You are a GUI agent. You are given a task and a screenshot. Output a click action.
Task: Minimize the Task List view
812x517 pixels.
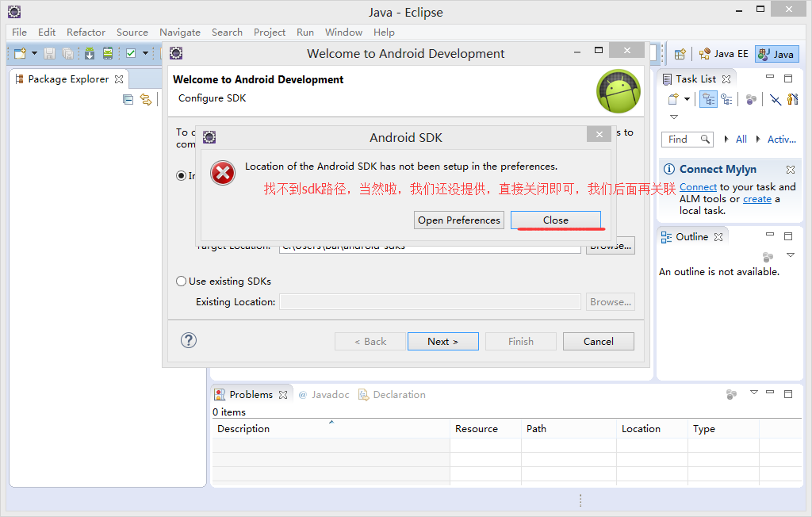point(770,77)
